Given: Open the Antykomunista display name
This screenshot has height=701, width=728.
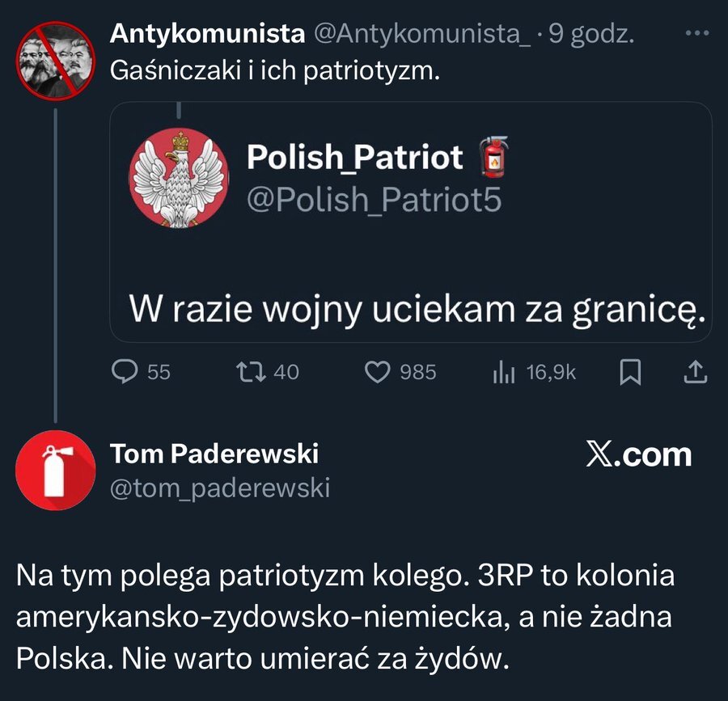Looking at the screenshot, I should (207, 34).
